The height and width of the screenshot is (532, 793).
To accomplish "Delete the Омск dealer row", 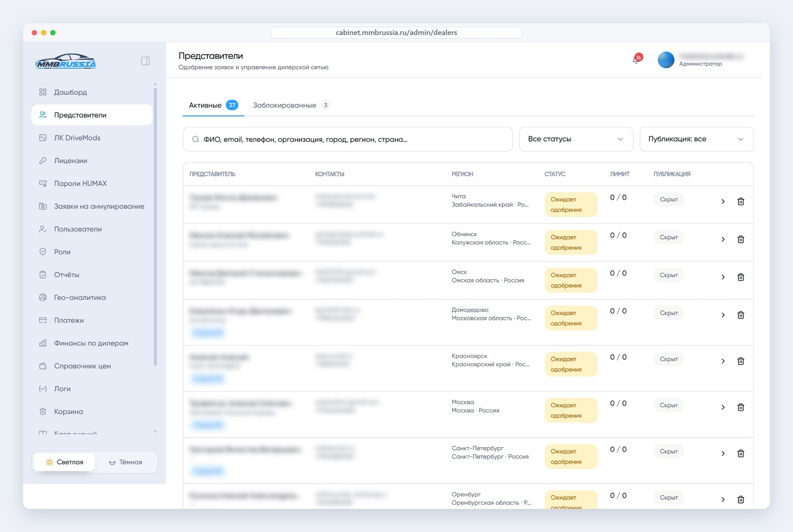I will coord(741,277).
